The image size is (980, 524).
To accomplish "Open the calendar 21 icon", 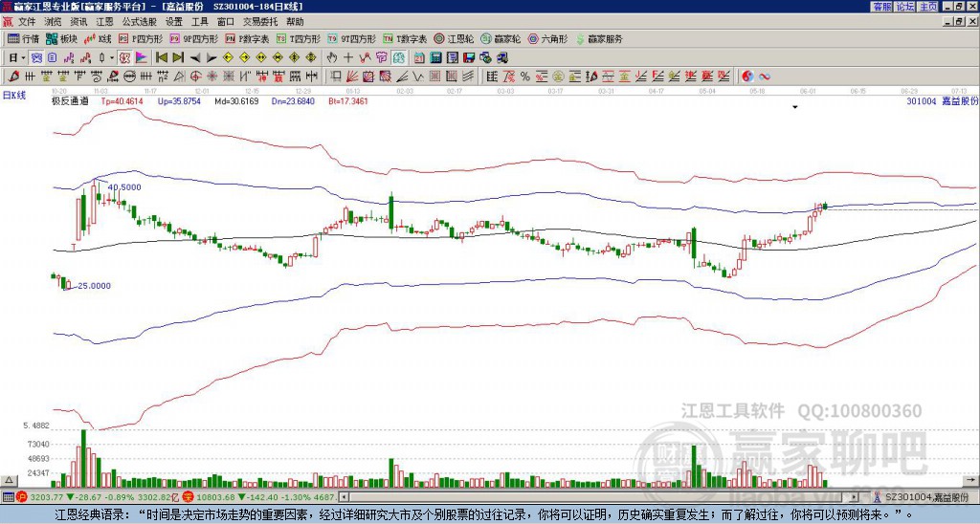I will pos(419,57).
